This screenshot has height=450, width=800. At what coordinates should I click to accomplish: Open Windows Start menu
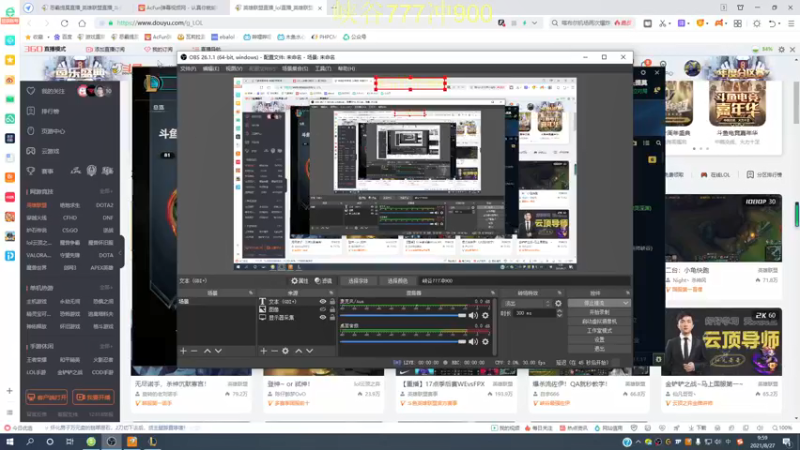pos(10,442)
